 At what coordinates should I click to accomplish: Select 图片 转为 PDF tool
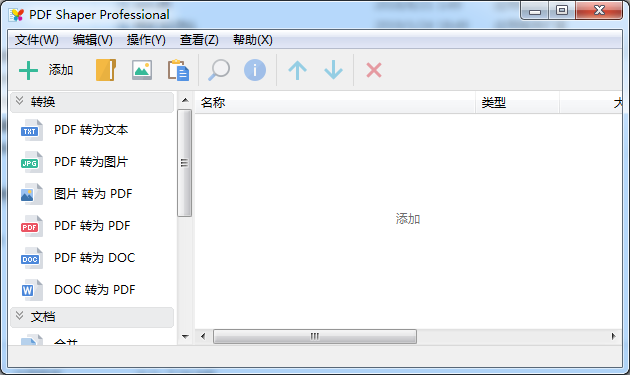coord(93,194)
